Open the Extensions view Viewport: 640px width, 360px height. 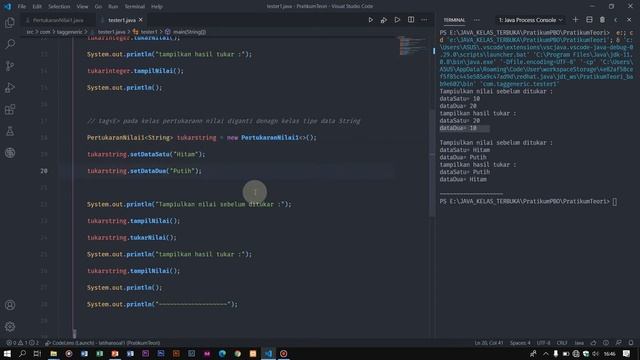point(10,109)
